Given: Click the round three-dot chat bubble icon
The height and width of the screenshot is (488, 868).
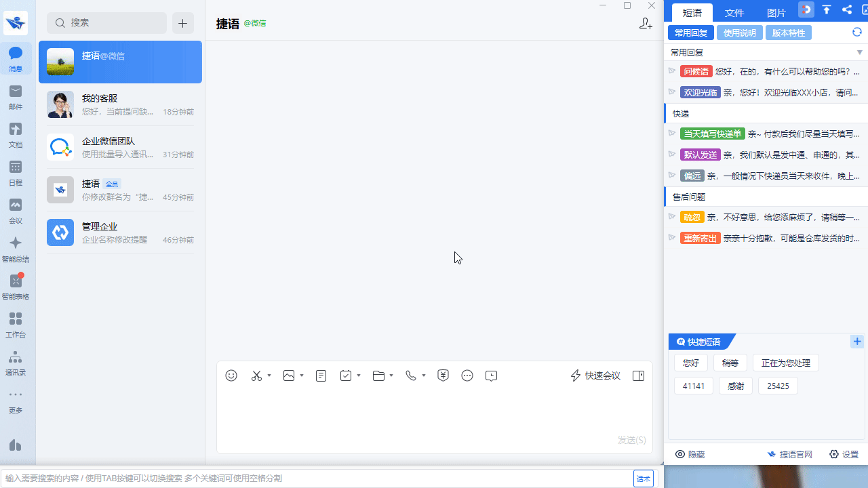Looking at the screenshot, I should pyautogui.click(x=467, y=375).
